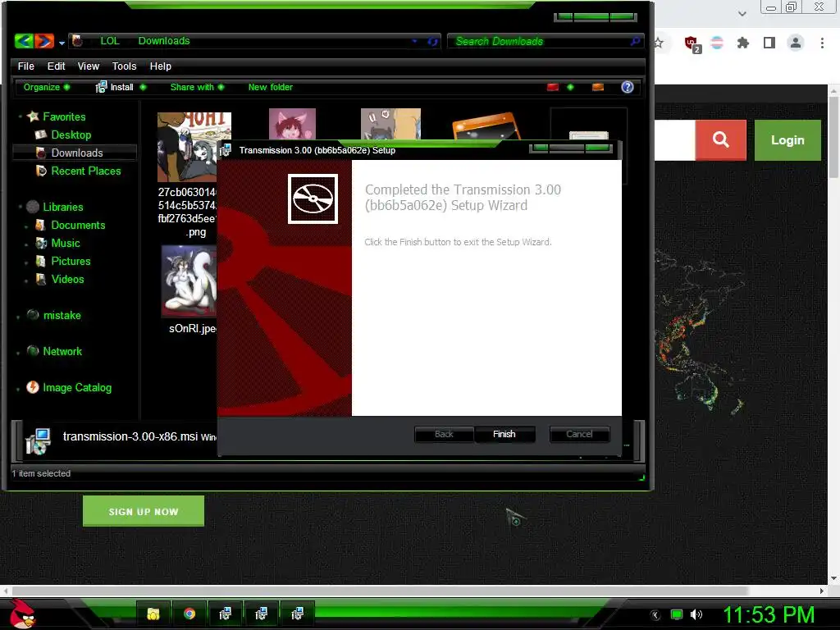Expand the Install dropdown arrow
Image resolution: width=840 pixels, height=630 pixels.
pos(143,87)
